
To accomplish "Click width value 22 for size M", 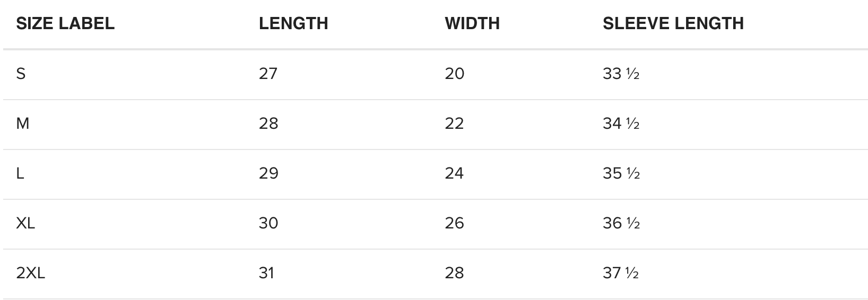I will pos(454,123).
